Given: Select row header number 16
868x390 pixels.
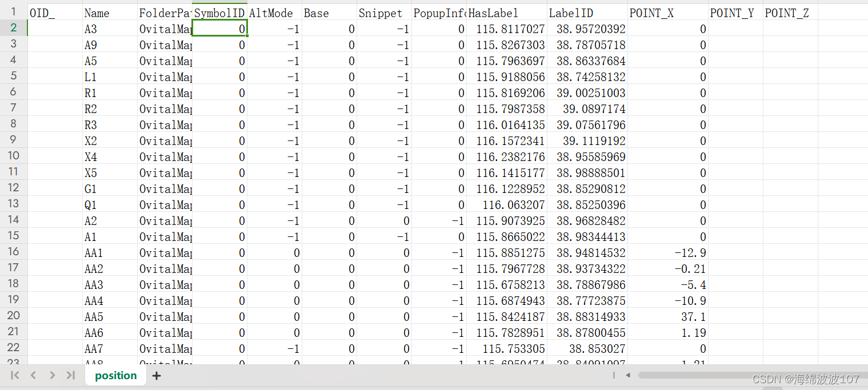Looking at the screenshot, I should point(14,252).
